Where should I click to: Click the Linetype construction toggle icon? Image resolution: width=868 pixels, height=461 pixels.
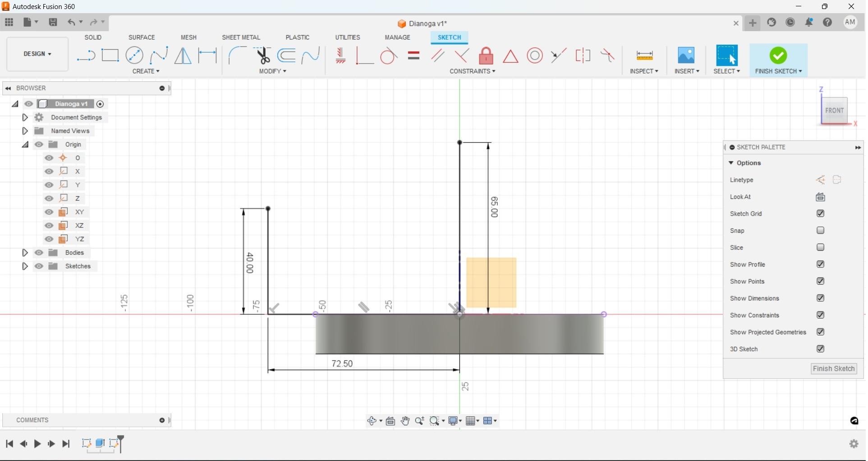(x=821, y=180)
